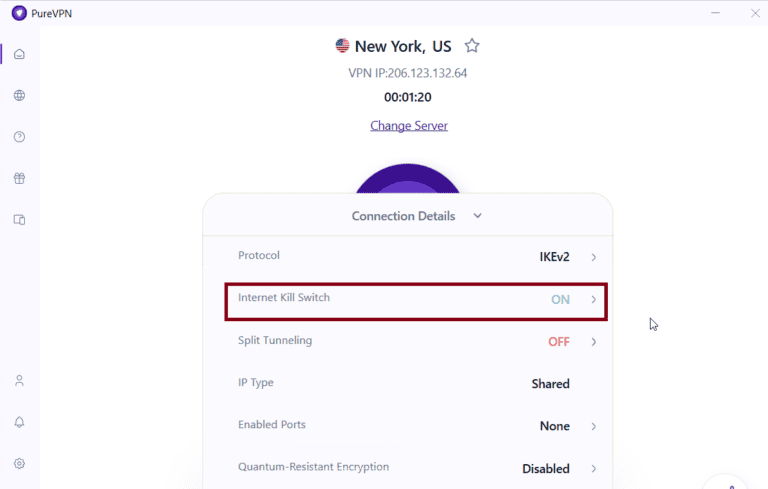
Task: Click the devices icon in the sidebar
Action: 19,220
